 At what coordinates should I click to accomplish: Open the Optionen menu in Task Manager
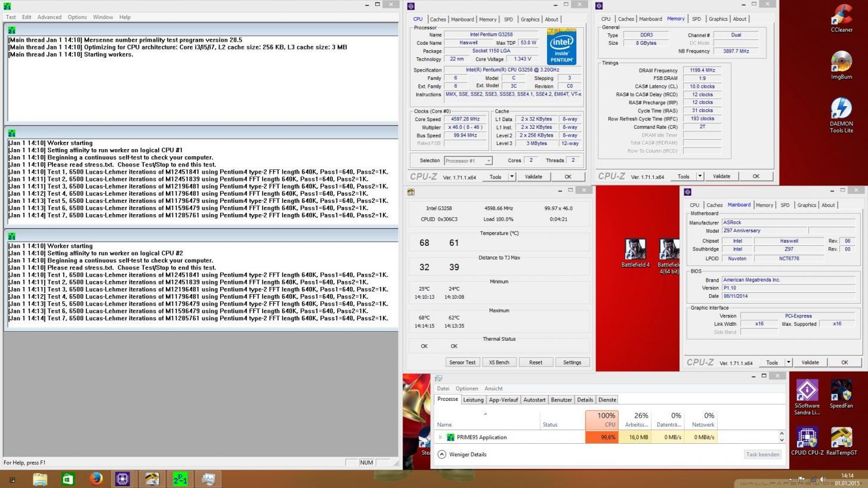click(x=467, y=388)
